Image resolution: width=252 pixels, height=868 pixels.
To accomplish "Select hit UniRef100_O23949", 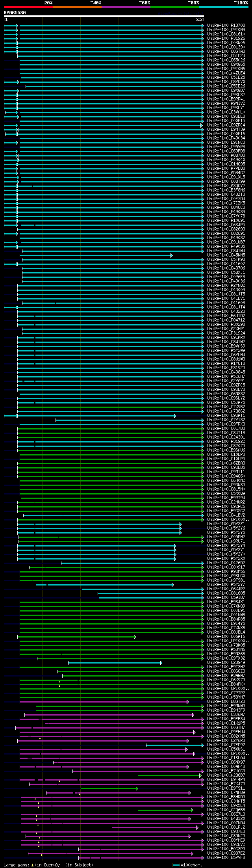I will click(x=226, y=663).
